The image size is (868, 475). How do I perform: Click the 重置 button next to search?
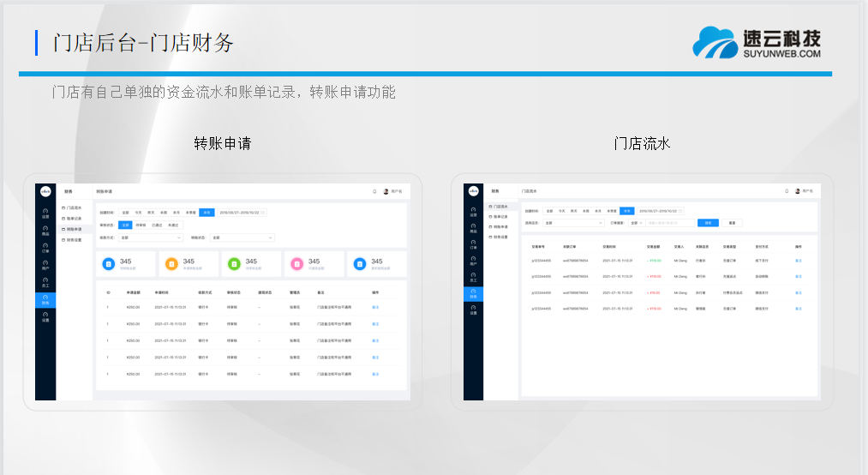point(731,223)
